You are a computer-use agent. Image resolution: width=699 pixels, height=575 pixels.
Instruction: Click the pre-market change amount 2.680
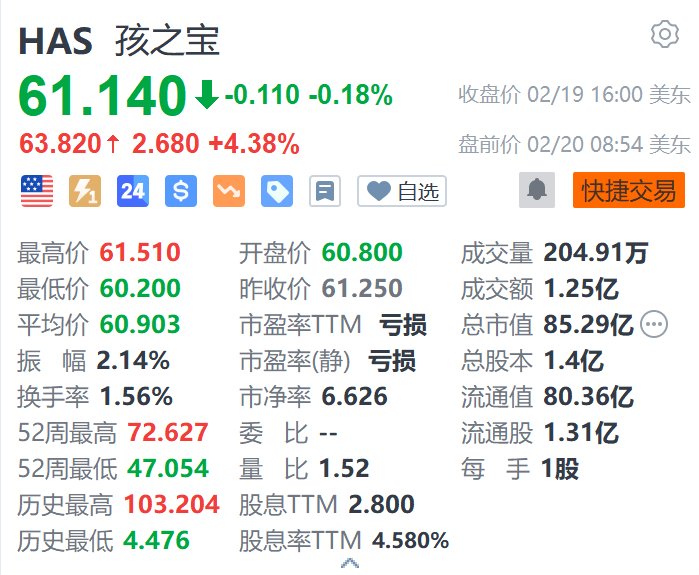click(x=165, y=144)
